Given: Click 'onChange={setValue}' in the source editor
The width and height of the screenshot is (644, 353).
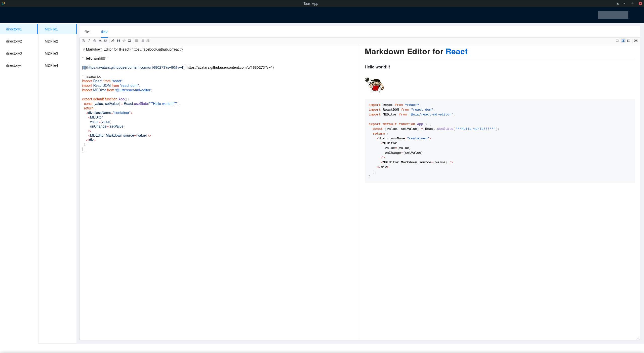Looking at the screenshot, I should click(107, 126).
